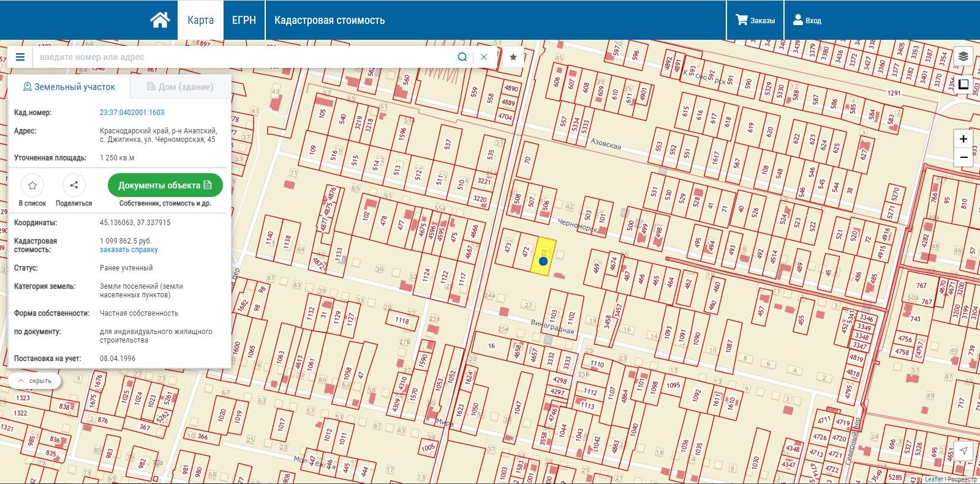This screenshot has width=980, height=484.
Task: Open cadastral number 23:37:0402001:1603 link
Action: (x=132, y=113)
